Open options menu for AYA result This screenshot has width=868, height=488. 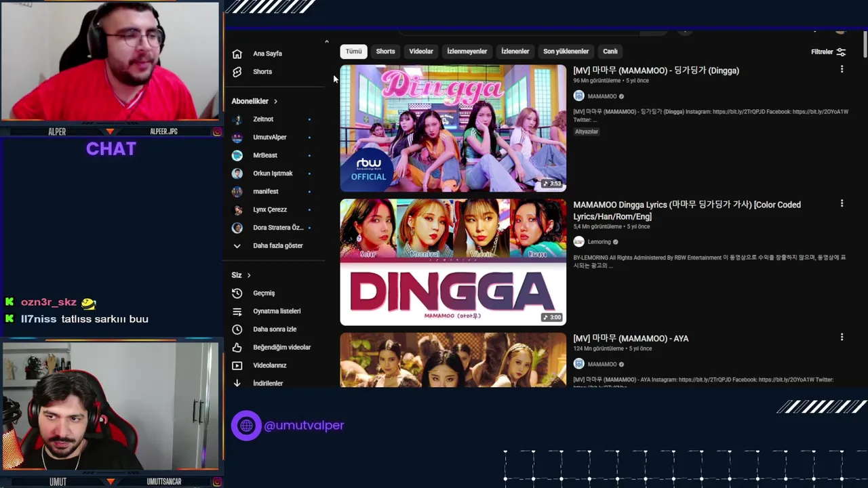click(x=842, y=337)
